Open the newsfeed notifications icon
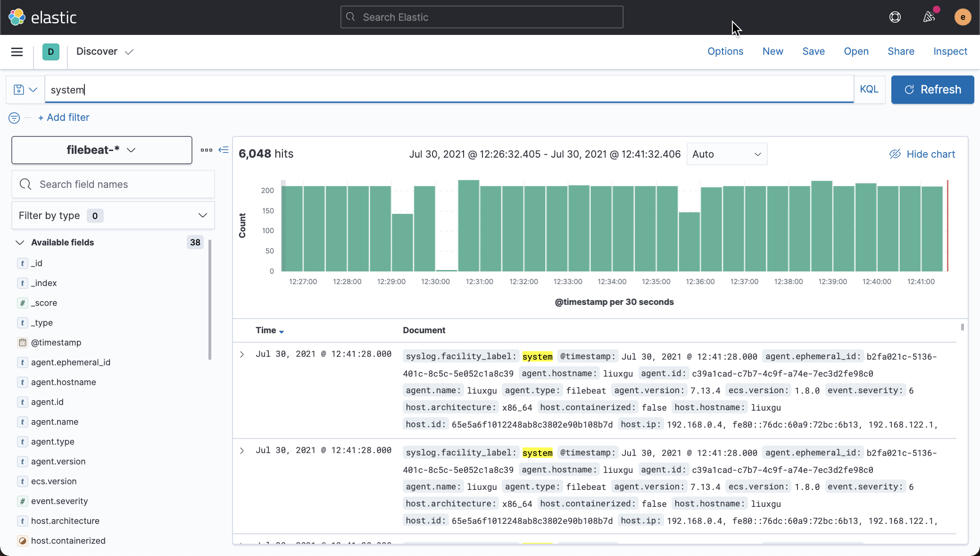Screen dimensions: 980x556 click(928, 17)
